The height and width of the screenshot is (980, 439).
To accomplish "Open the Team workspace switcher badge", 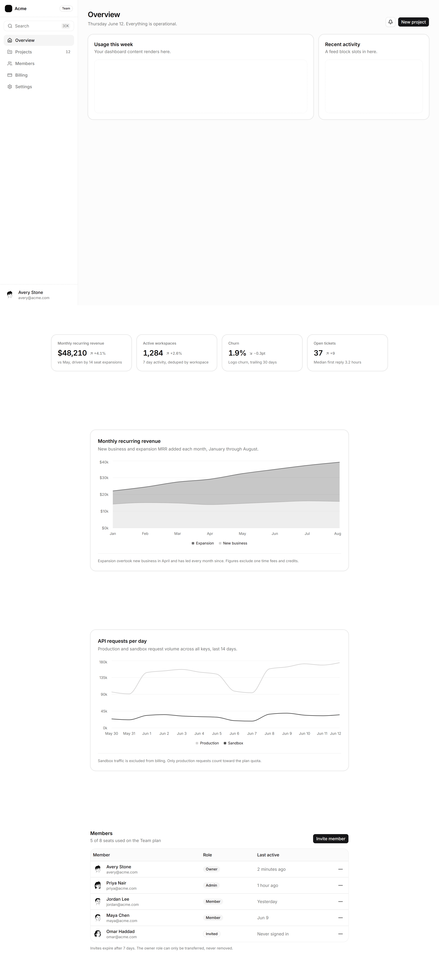I will [x=66, y=8].
